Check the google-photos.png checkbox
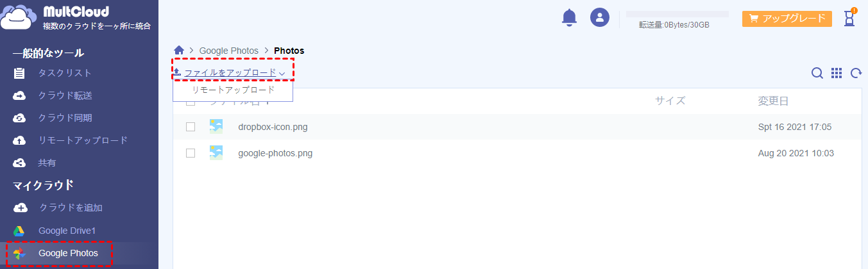Viewport: 868px width, 269px height. 191,153
